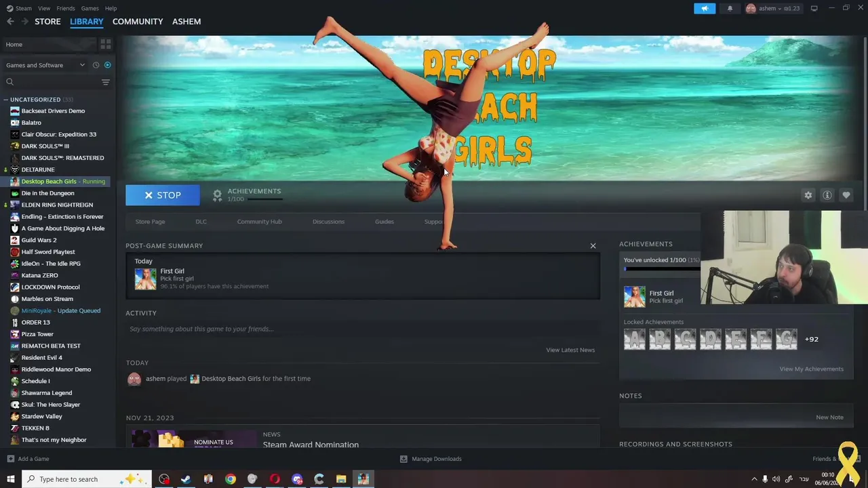Open game settings gear icon
The width and height of the screenshot is (868, 488).
pos(808,195)
